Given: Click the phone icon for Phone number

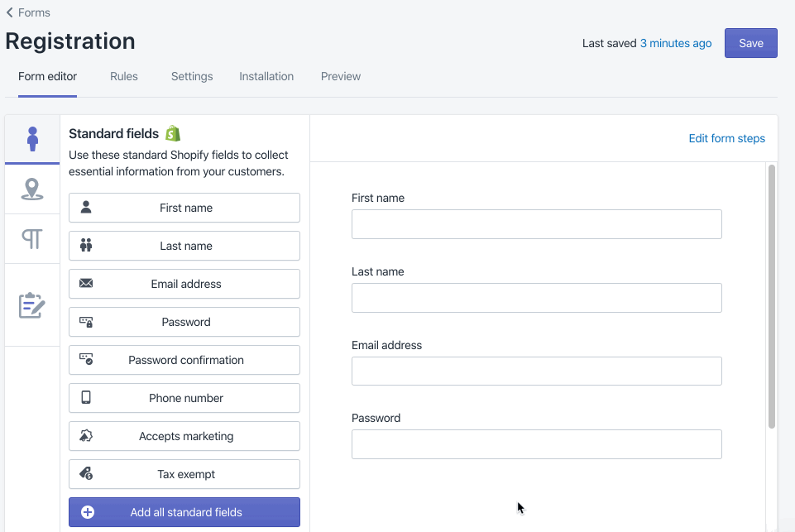Looking at the screenshot, I should 86,398.
